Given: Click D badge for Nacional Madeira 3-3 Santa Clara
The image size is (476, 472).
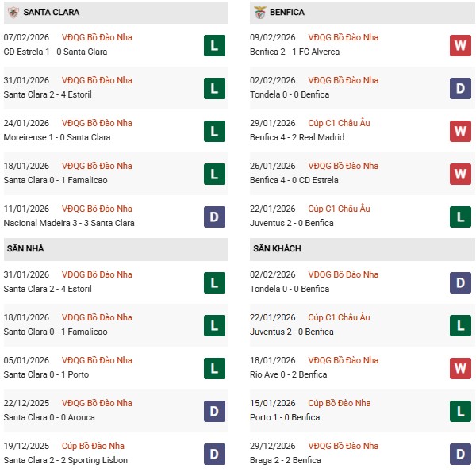Looking at the screenshot, I should point(214,217).
